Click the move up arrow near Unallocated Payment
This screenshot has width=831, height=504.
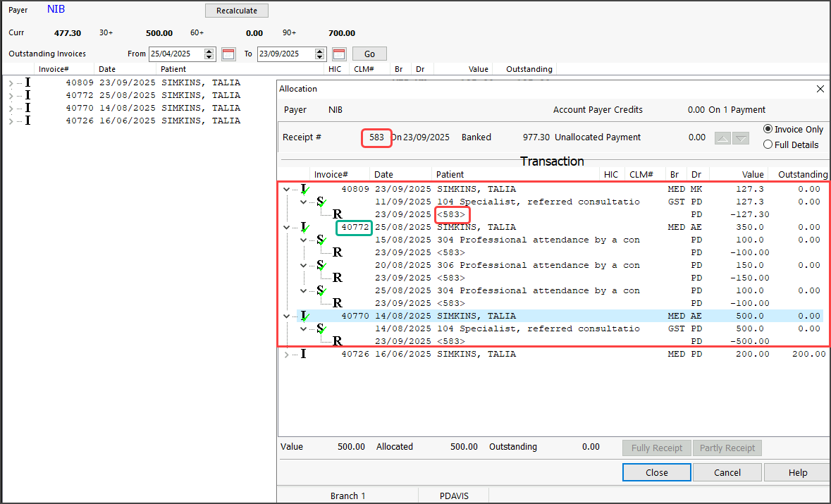point(722,138)
